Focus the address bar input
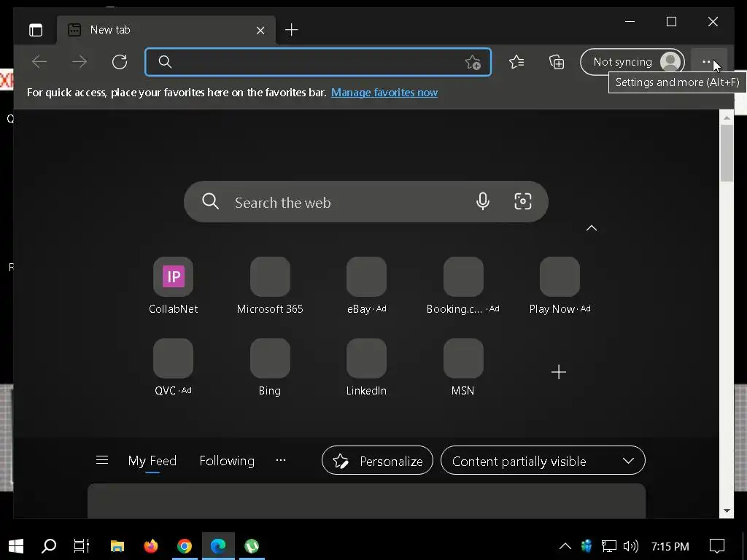 (x=318, y=62)
